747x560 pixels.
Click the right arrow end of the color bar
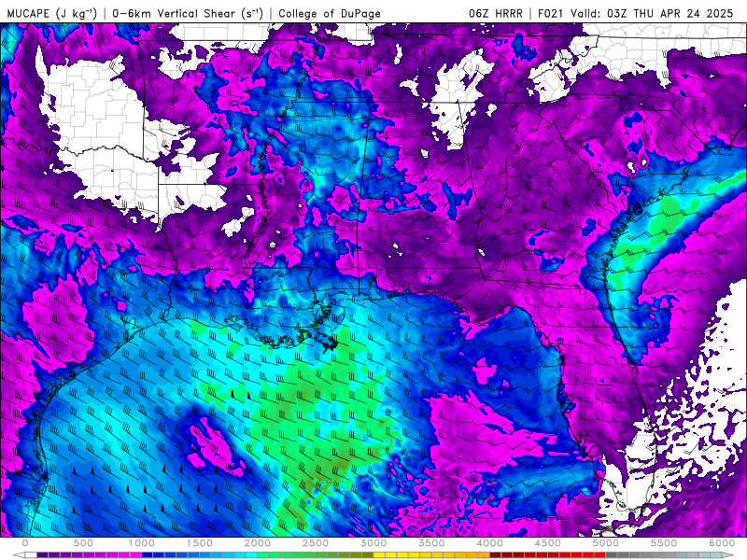[x=727, y=554]
